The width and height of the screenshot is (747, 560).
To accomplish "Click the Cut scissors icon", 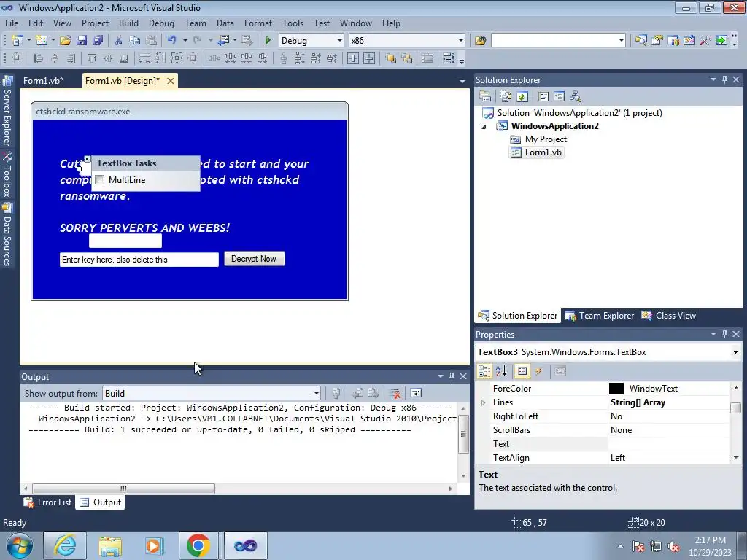I will (x=119, y=41).
